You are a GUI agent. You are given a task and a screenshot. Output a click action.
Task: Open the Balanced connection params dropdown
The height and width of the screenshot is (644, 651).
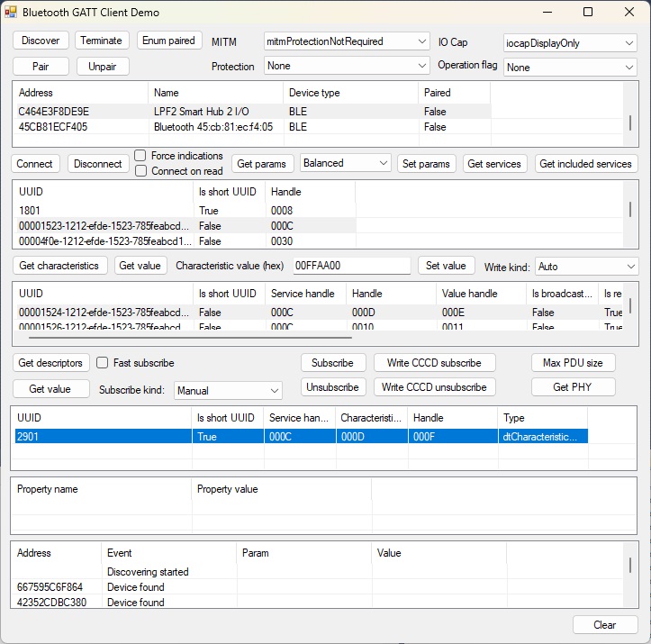[345, 163]
